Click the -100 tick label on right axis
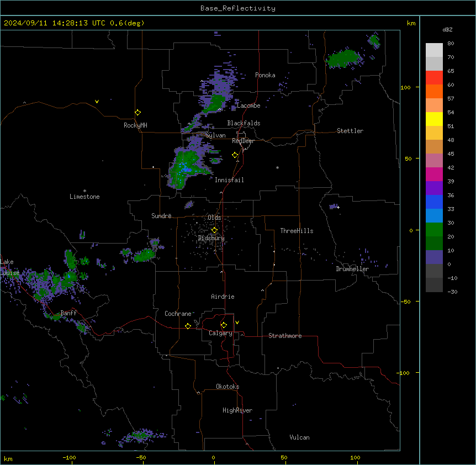476x465 pixels. pyautogui.click(x=404, y=373)
